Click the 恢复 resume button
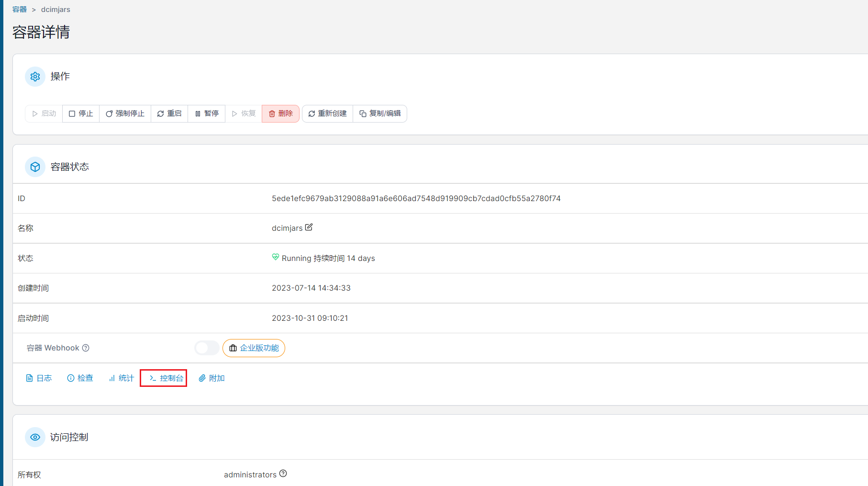 click(x=244, y=113)
